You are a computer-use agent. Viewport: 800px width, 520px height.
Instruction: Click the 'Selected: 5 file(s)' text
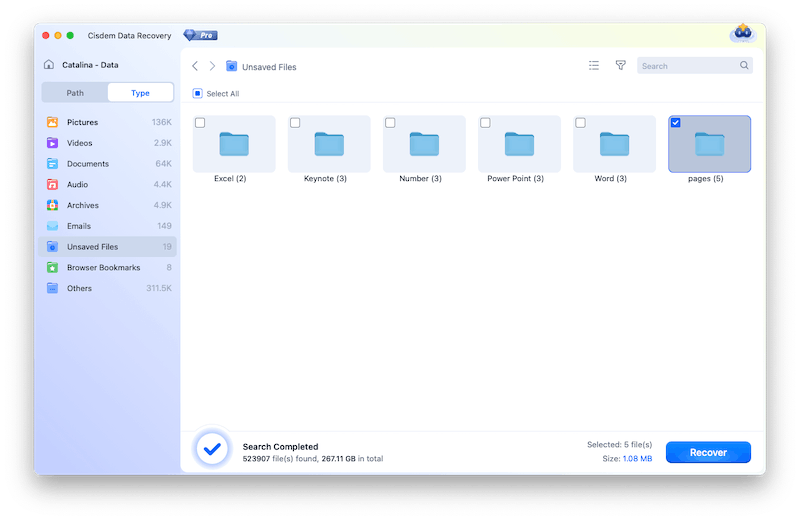(x=619, y=444)
